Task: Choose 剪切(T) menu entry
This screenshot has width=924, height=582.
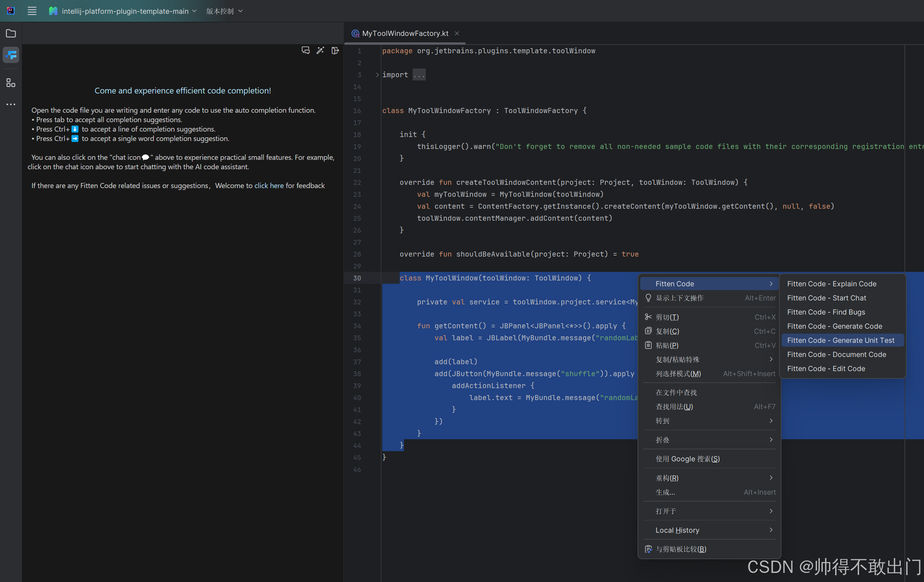Action: [x=709, y=317]
